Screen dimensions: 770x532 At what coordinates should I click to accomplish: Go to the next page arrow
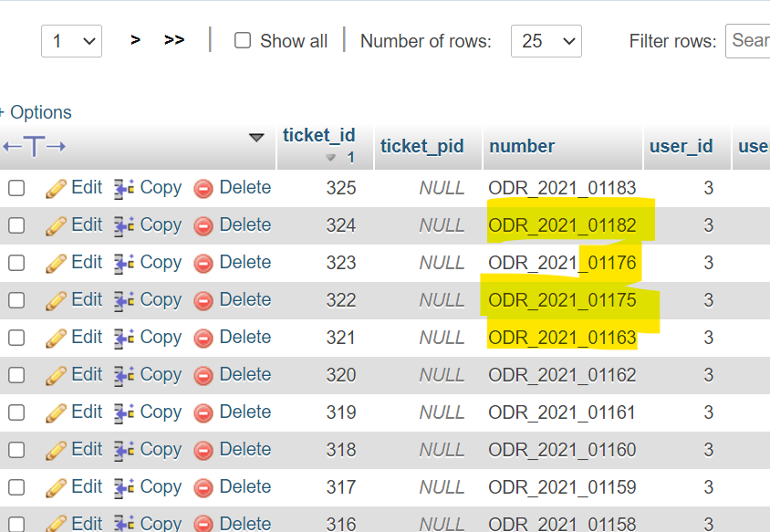pos(135,40)
